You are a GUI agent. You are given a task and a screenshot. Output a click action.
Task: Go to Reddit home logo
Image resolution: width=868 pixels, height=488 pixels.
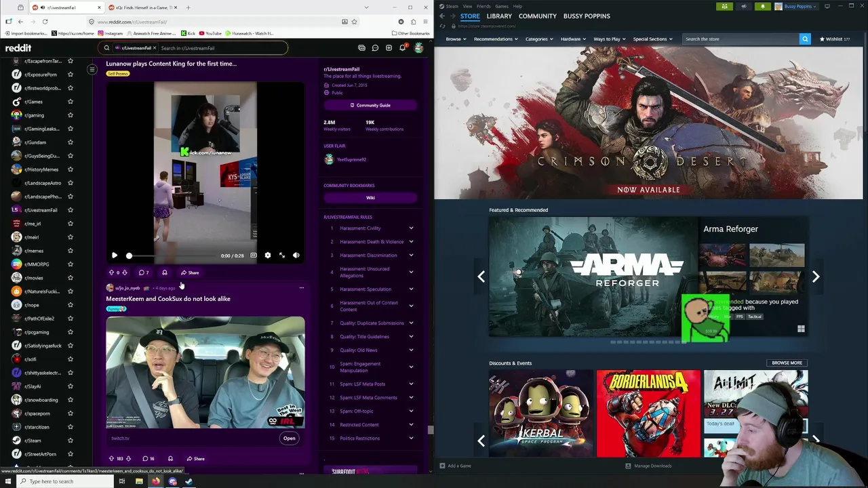click(18, 48)
